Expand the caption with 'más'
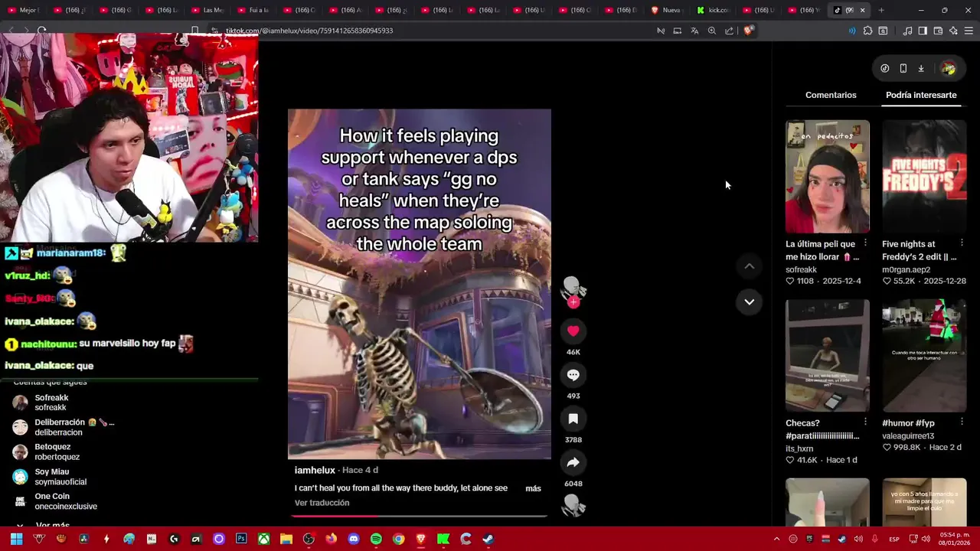This screenshot has height=551, width=980. (x=533, y=488)
